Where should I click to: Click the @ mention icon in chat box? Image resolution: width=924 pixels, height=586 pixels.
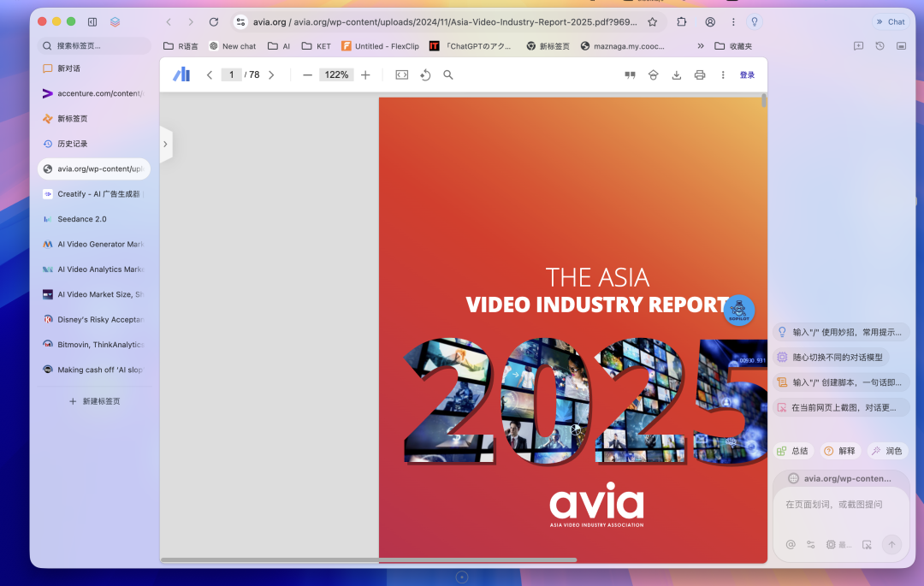[791, 545]
